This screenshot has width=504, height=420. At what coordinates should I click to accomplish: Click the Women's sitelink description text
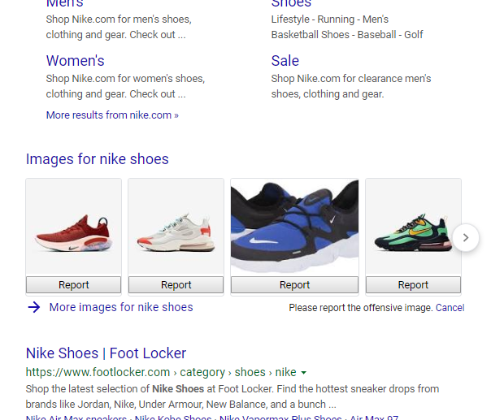pyautogui.click(x=125, y=86)
